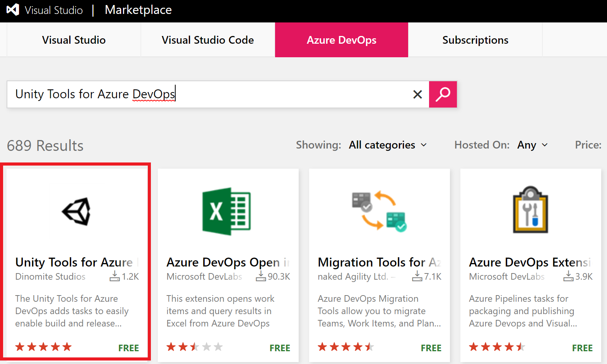Image resolution: width=607 pixels, height=364 pixels.
Task: Open Azure DevOps Extension Tasks title
Action: tap(530, 262)
